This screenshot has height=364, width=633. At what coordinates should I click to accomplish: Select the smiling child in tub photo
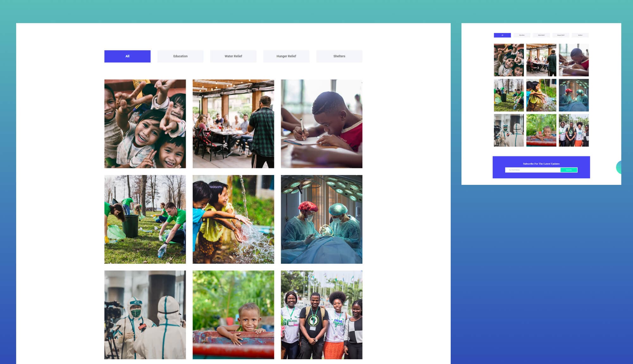[x=233, y=315]
